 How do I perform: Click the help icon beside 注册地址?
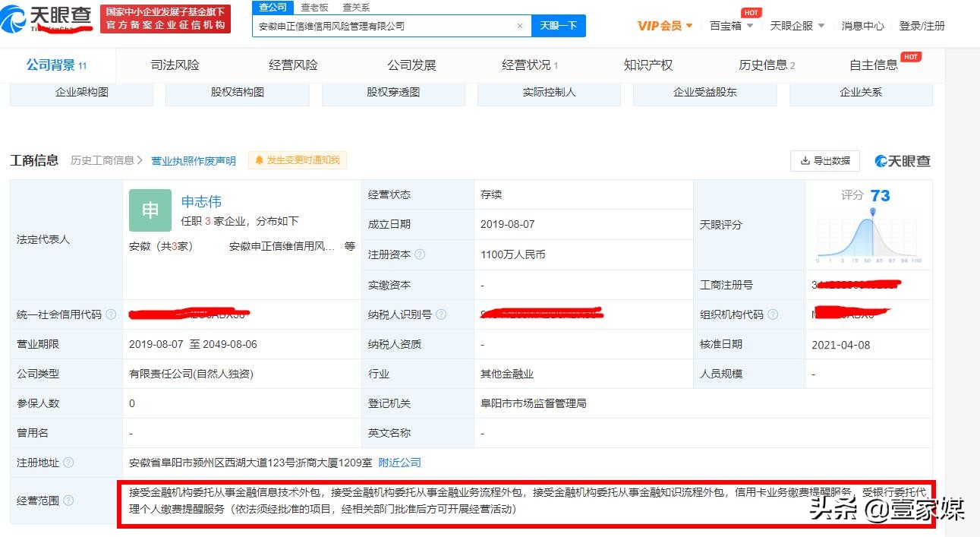[69, 463]
